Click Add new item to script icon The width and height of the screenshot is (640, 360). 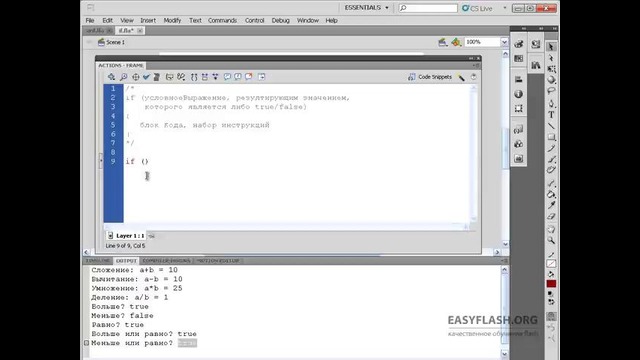pyautogui.click(x=111, y=77)
